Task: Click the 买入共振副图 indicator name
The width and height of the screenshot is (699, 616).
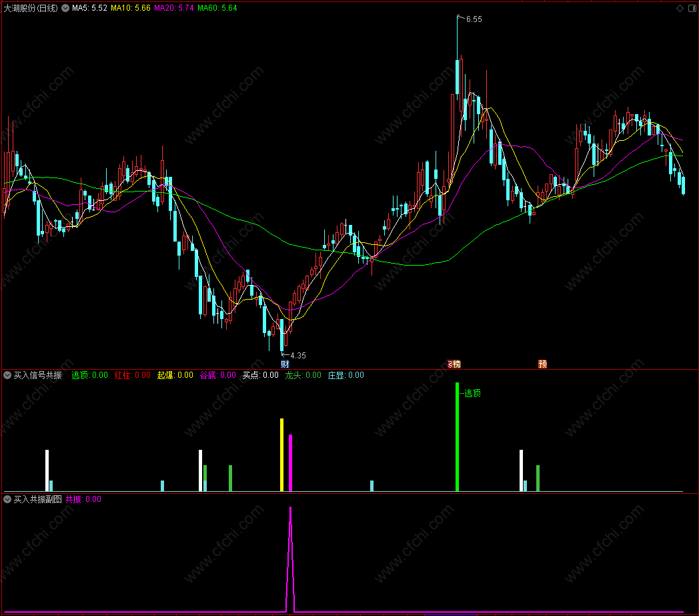Action: [x=38, y=499]
